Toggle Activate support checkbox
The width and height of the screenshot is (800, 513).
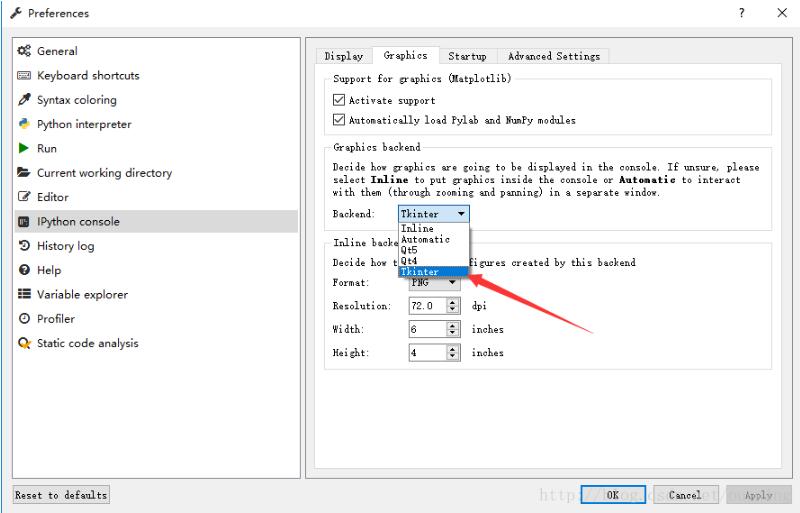click(x=339, y=100)
